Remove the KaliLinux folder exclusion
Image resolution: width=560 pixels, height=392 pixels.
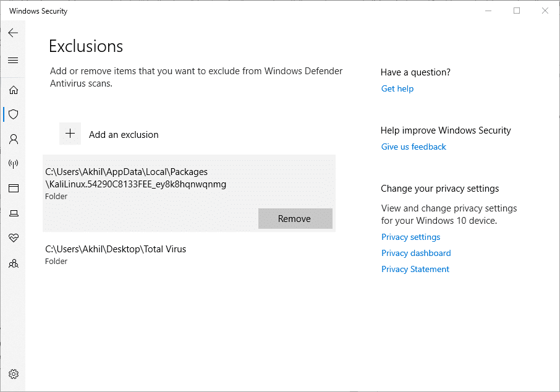click(x=295, y=218)
